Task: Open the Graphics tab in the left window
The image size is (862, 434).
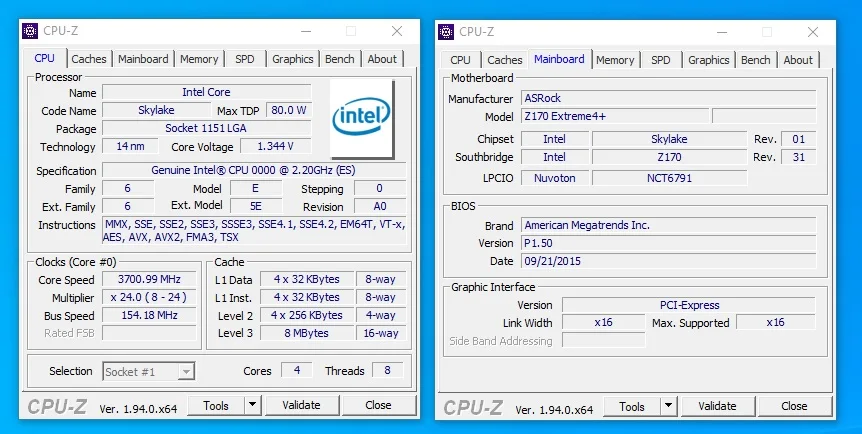Action: pyautogui.click(x=292, y=59)
